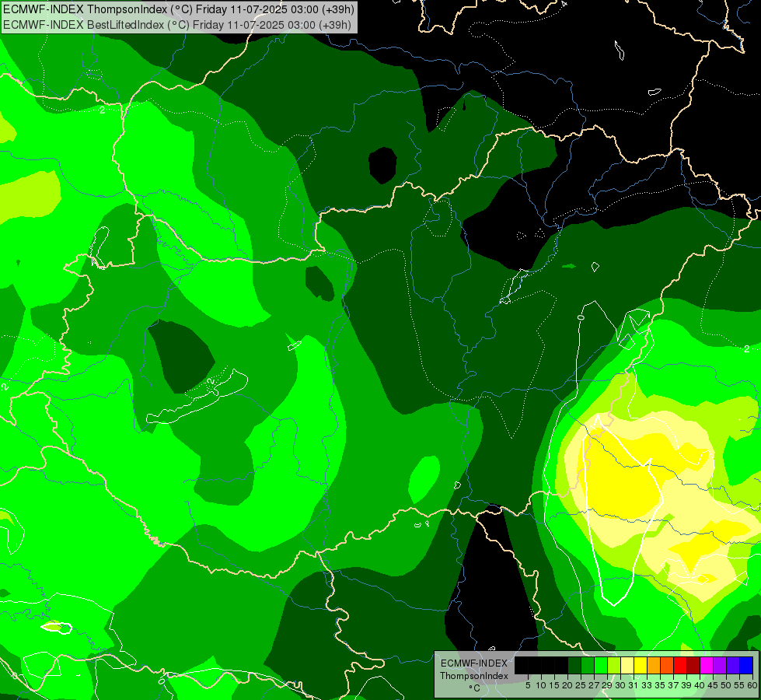The image size is (761, 700).
Task: Select the bright green 27-29 legend swatch
Action: 601,665
